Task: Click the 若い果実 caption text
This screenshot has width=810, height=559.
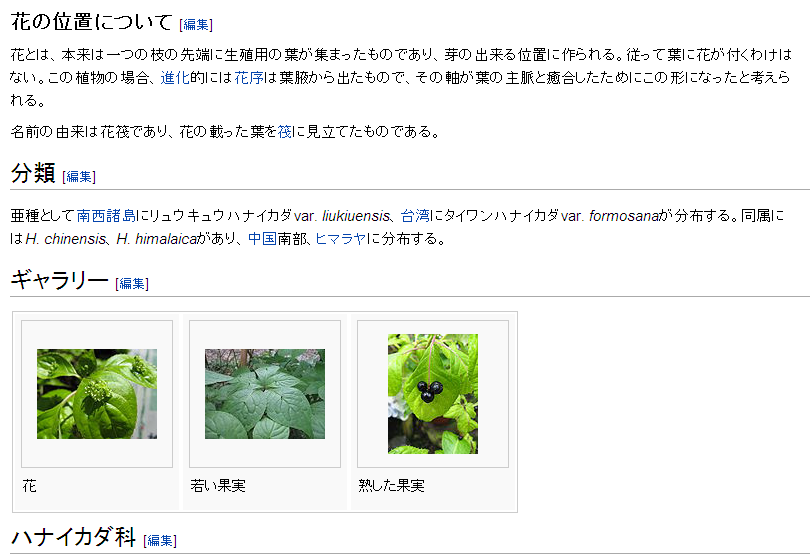Action: 218,486
